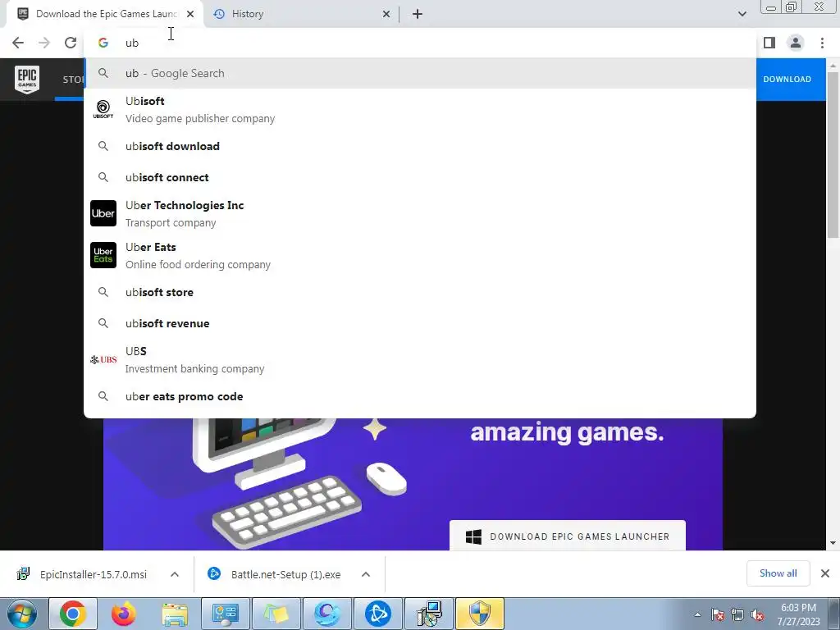840x630 pixels.
Task: Choose 'ubisoft download' suggestion
Action: pos(420,146)
